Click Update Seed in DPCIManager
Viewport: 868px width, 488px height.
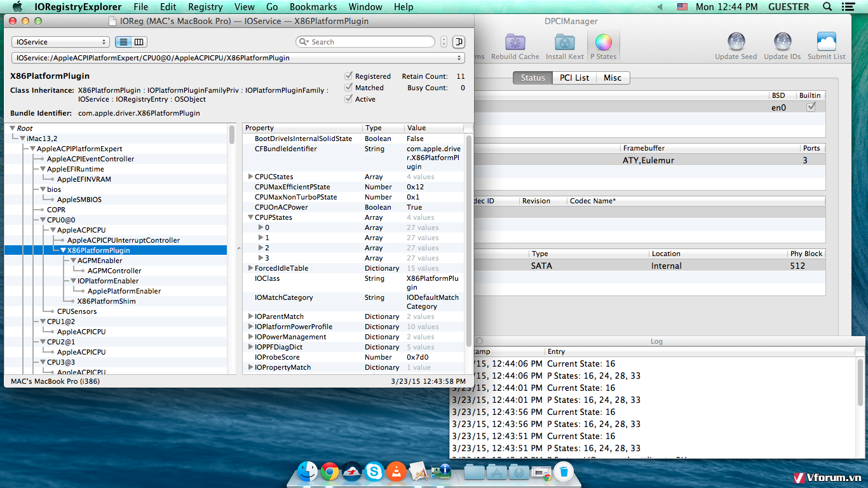click(x=736, y=46)
